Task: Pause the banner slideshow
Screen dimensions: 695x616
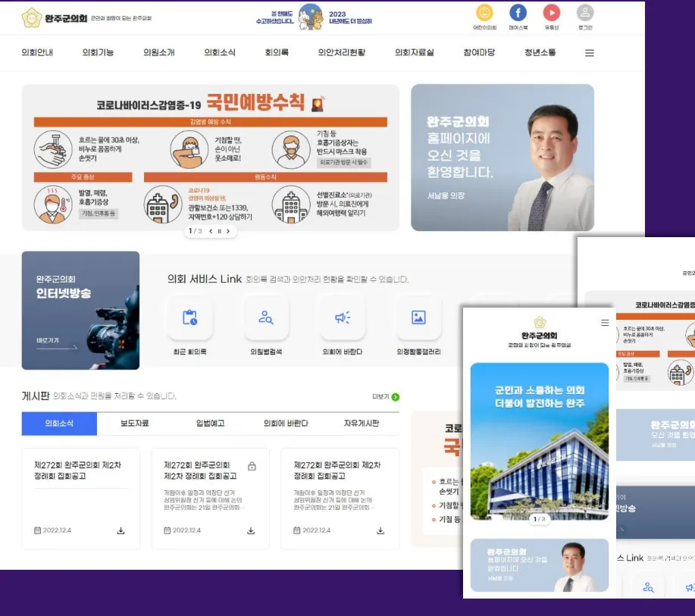Action: point(219,231)
